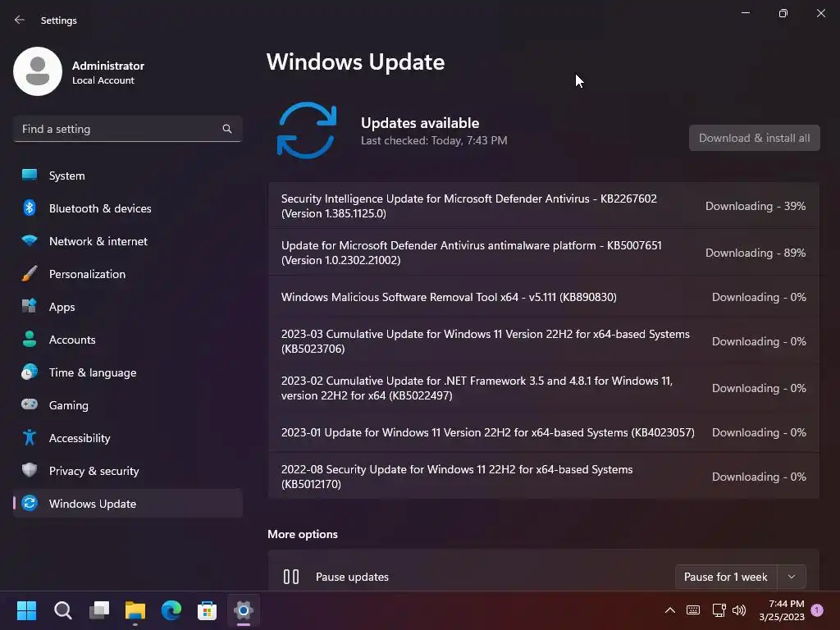
Task: Select Windows Update in sidebar
Action: point(127,504)
